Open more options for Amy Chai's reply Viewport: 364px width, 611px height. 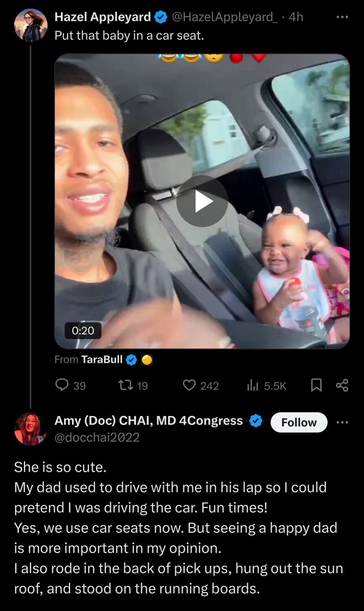click(342, 422)
